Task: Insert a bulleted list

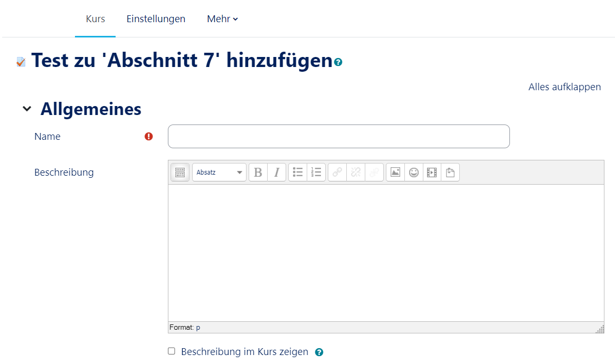Action: click(x=298, y=173)
